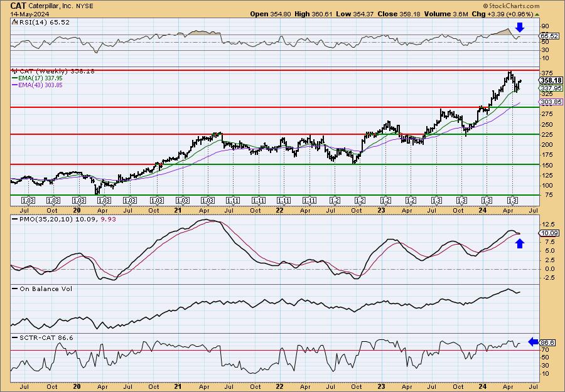
Task: Click the purple EMA(43) legend line swatch
Action: [15, 85]
